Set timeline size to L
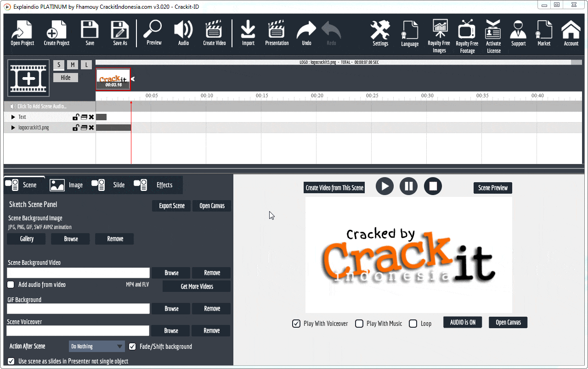 (x=86, y=65)
